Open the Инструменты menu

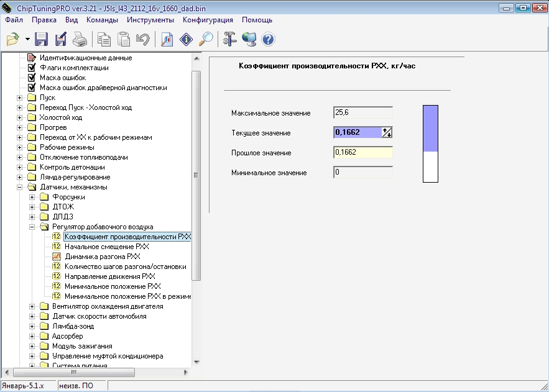(151, 19)
